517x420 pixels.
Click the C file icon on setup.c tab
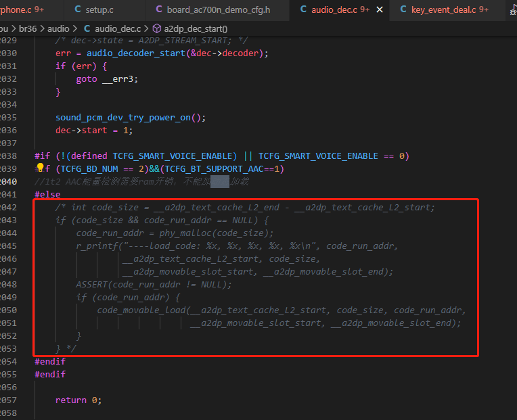click(x=78, y=9)
